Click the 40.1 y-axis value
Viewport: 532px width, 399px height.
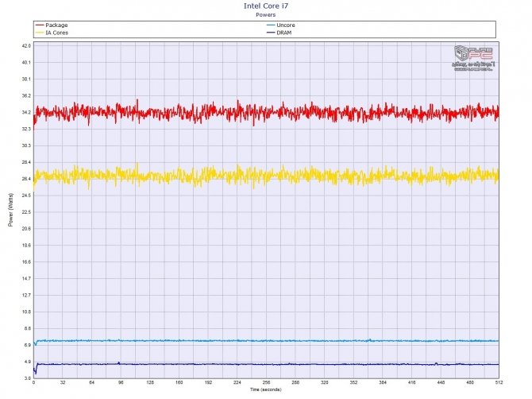click(26, 63)
